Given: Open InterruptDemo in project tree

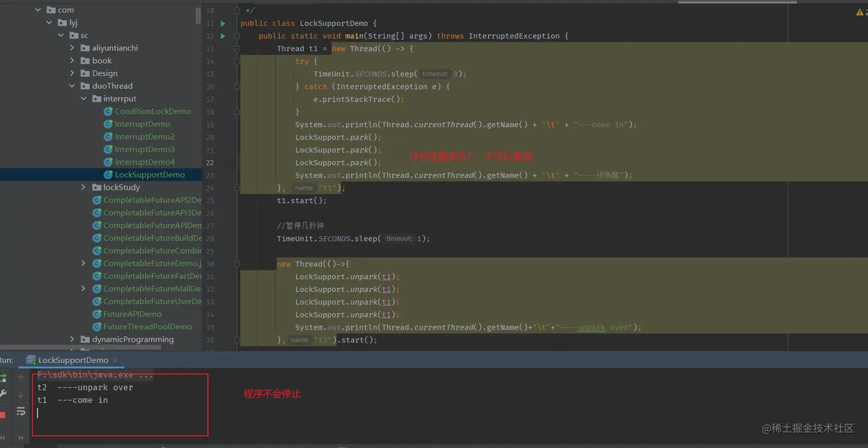Looking at the screenshot, I should (142, 124).
